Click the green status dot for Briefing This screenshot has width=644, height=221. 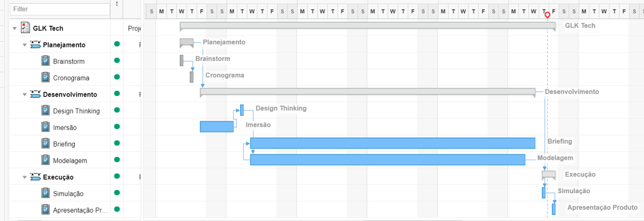[117, 143]
